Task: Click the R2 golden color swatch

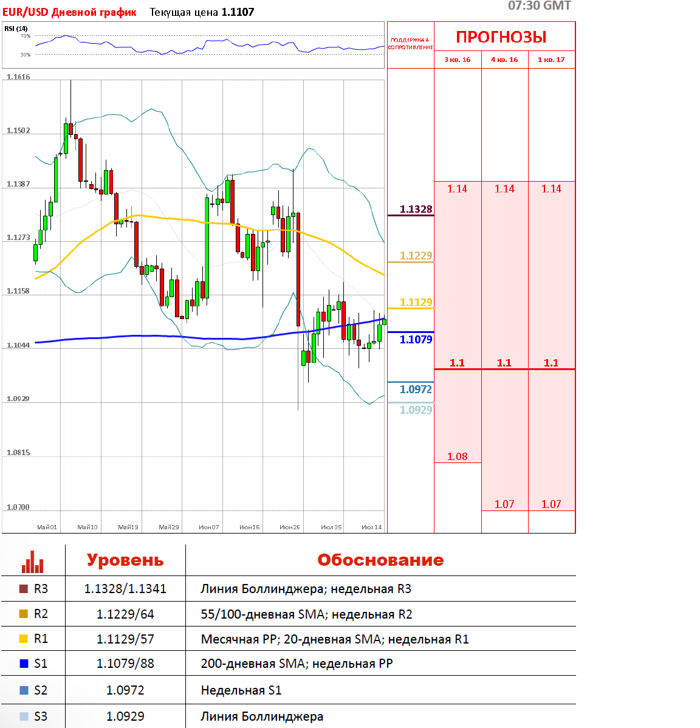Action: click(x=24, y=614)
